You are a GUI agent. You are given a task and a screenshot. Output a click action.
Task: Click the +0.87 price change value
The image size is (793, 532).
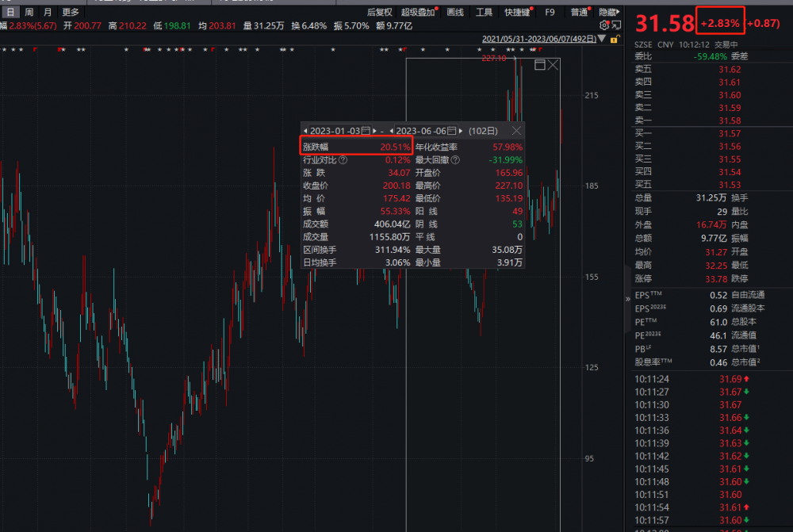pos(763,23)
